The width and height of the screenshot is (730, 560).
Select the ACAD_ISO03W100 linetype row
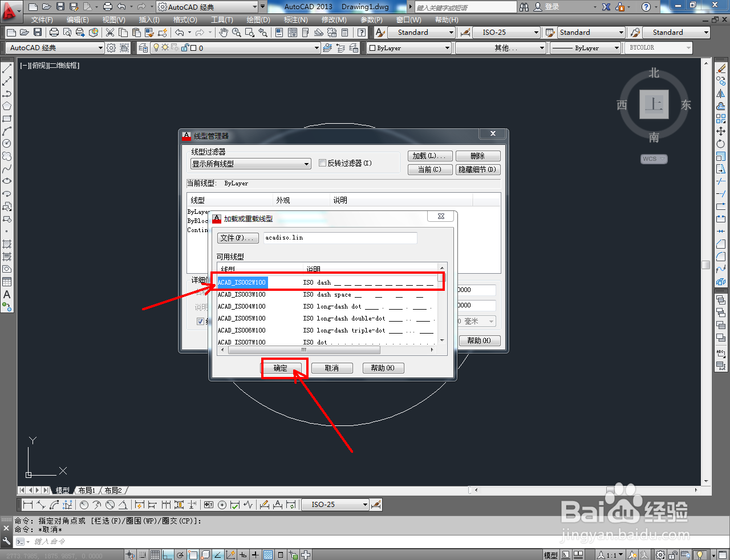pos(327,294)
